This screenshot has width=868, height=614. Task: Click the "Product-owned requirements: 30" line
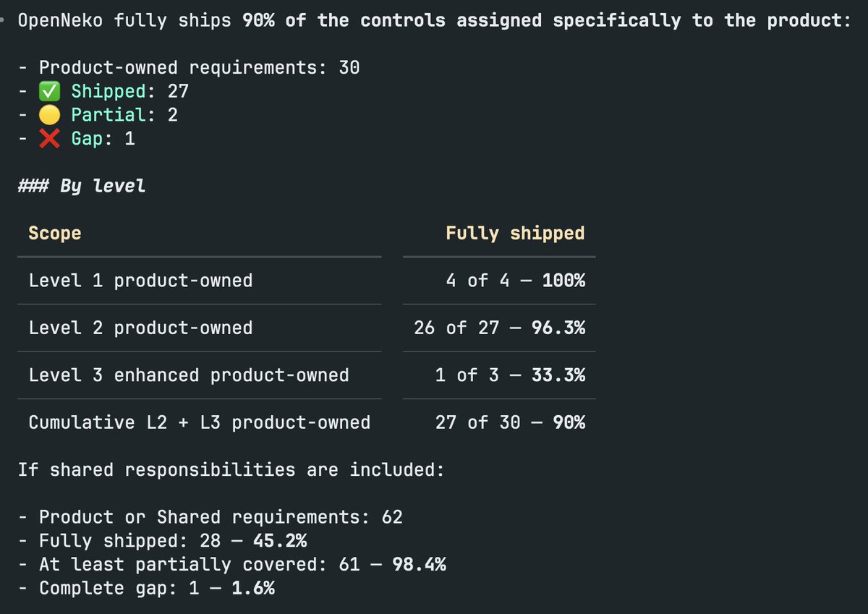[189, 68]
